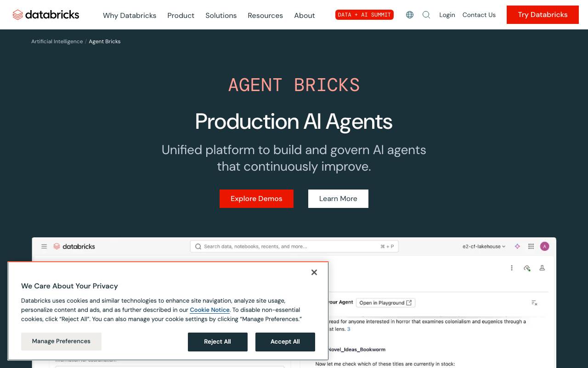
Task: Click the AGENT BRICKS title text
Action: [294, 85]
